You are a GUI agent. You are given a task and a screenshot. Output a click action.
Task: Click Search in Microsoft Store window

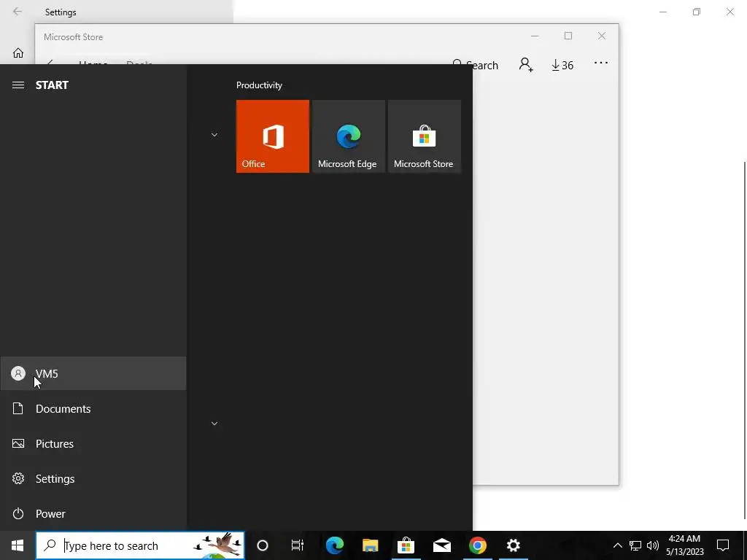point(476,65)
